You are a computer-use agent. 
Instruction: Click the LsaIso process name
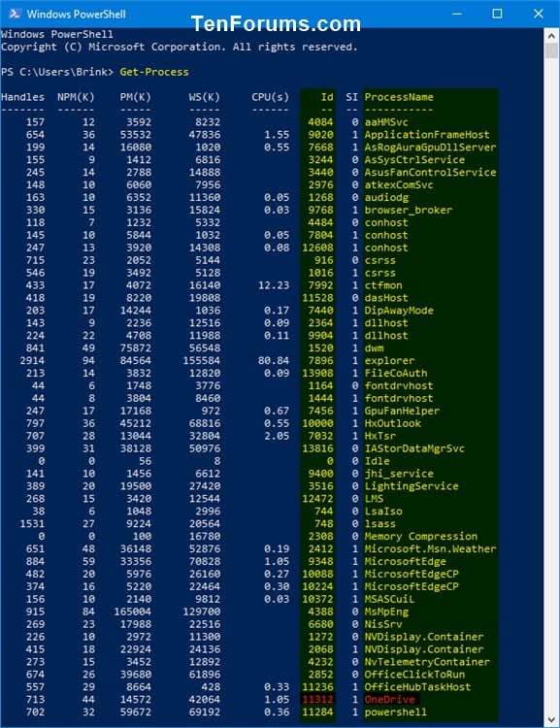point(383,511)
